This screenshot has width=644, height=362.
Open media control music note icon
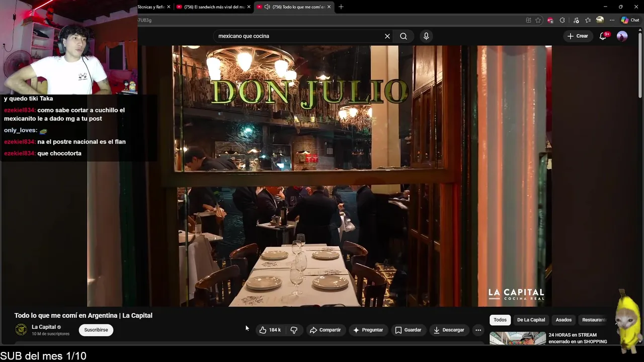point(576,20)
